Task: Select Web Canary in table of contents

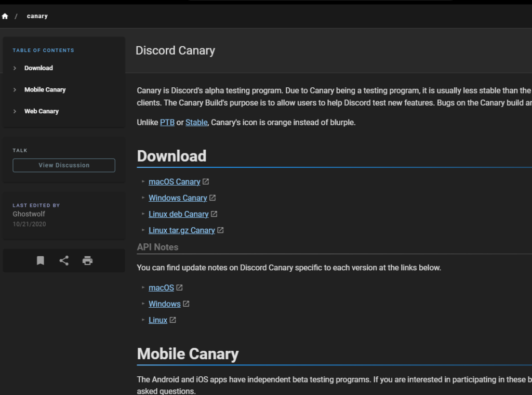Action: (42, 111)
